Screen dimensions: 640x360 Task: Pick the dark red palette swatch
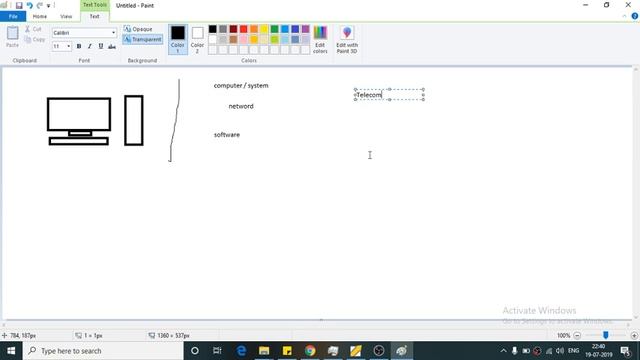click(x=233, y=29)
